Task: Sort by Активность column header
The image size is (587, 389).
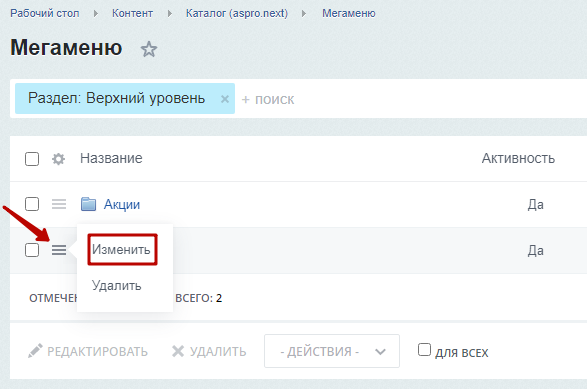Action: 518,158
